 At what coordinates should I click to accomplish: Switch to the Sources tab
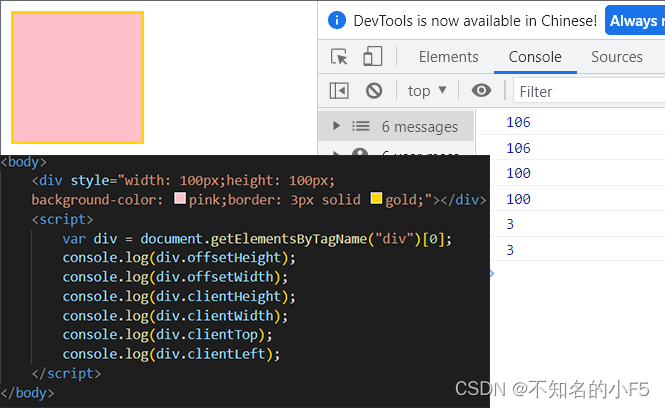(x=617, y=57)
